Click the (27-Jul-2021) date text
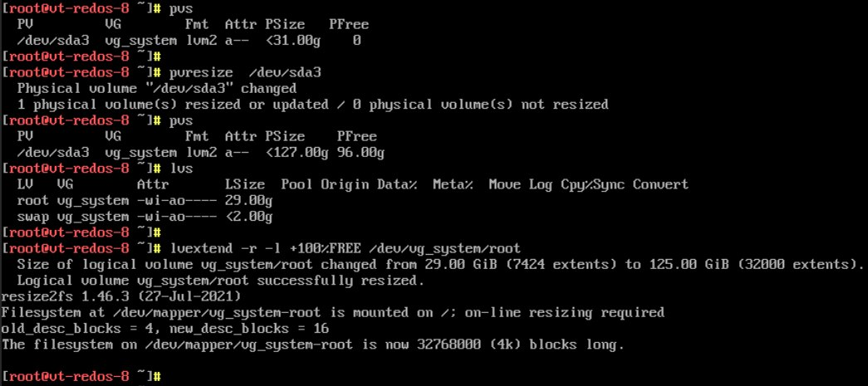868x386 pixels. coord(191,296)
